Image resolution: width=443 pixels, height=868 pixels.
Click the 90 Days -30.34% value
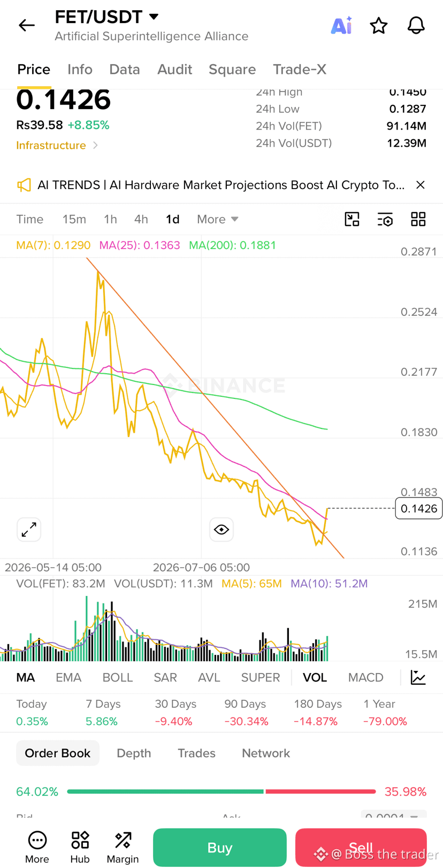click(x=246, y=722)
